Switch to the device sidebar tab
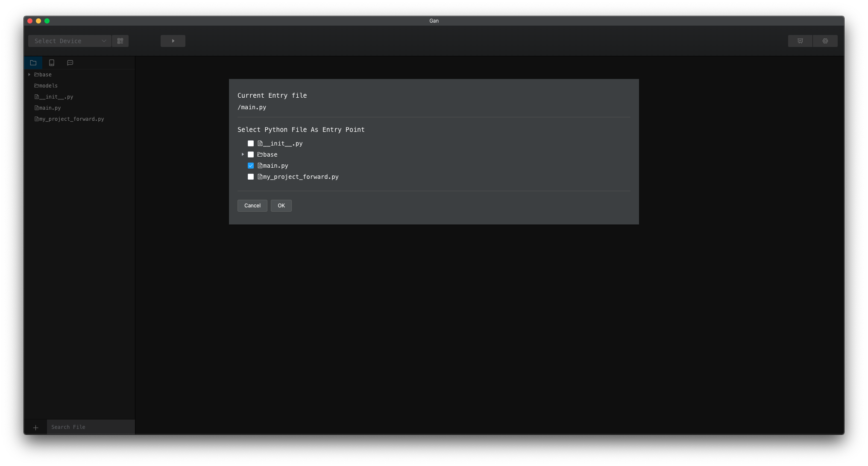The image size is (868, 466). pos(52,63)
